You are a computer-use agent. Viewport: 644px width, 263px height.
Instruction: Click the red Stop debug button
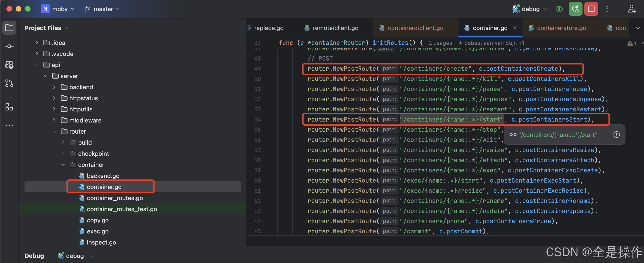point(591,9)
